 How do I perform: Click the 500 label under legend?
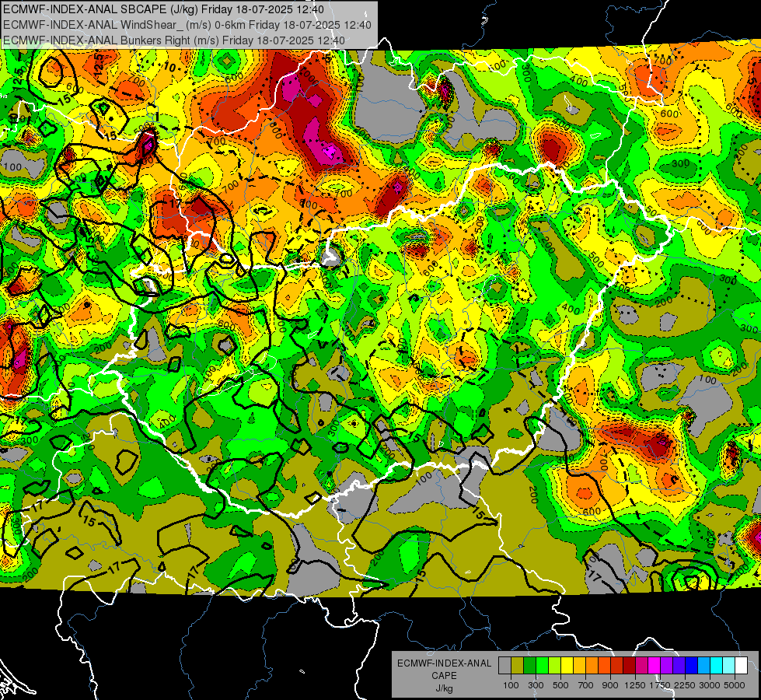pyautogui.click(x=560, y=685)
